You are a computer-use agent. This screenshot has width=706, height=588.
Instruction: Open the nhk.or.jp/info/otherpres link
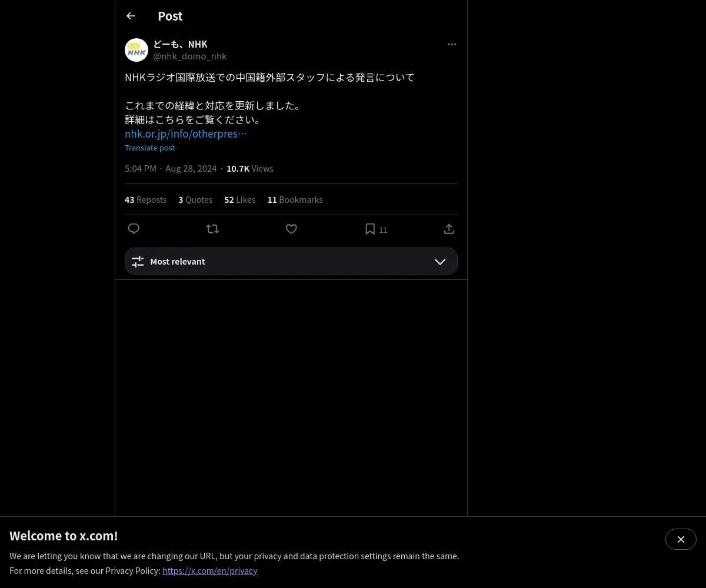coord(186,133)
